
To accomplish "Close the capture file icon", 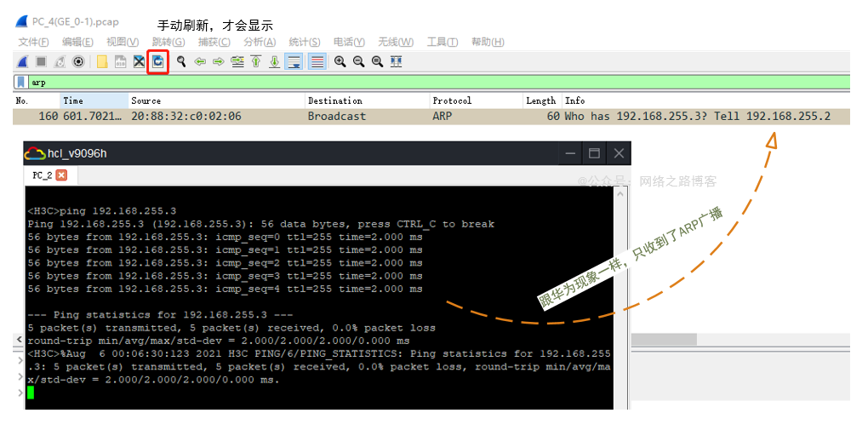I will coord(139,61).
